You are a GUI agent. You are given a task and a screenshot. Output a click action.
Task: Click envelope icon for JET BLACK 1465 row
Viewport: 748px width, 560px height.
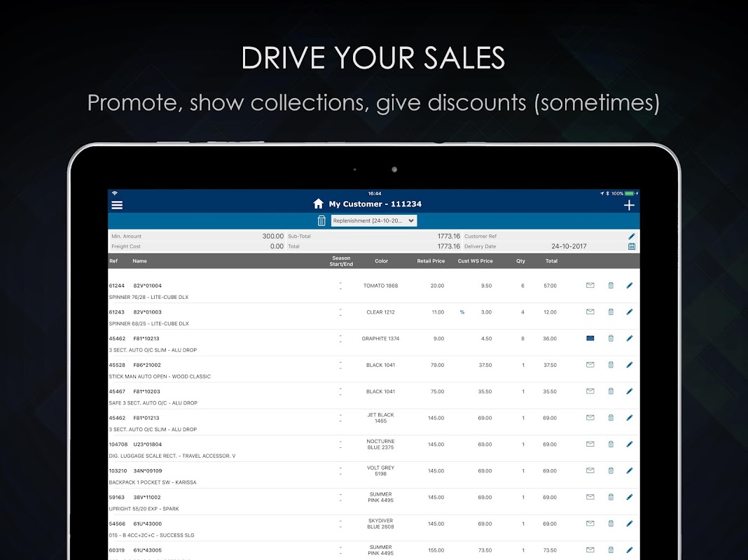590,417
